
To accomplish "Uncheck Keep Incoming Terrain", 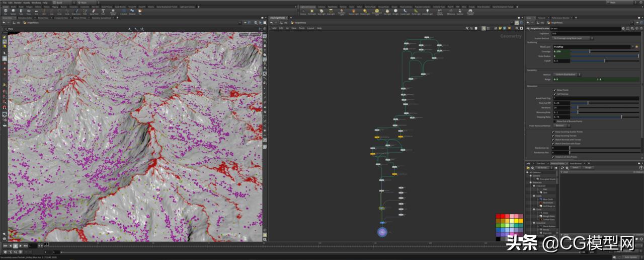I will point(553,136).
